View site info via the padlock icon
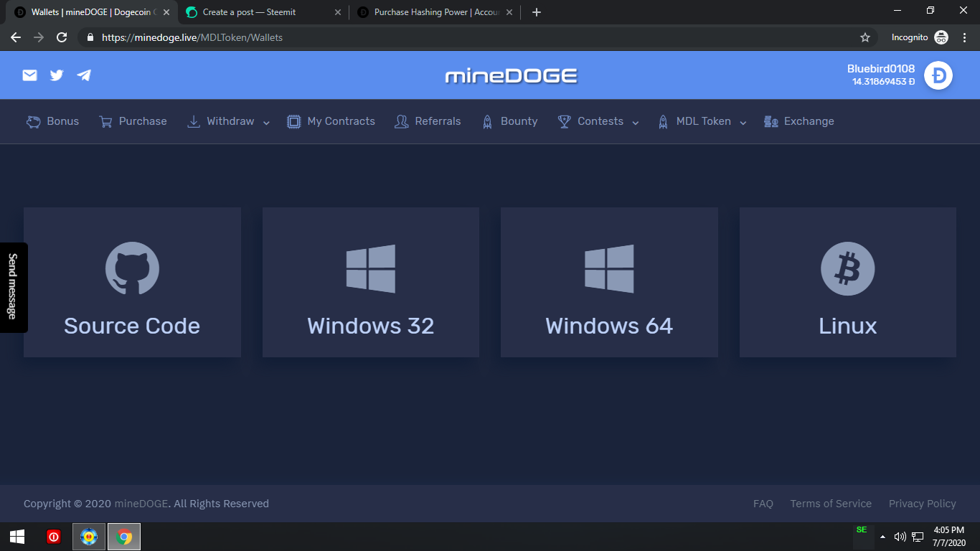This screenshot has width=980, height=551. (x=90, y=37)
